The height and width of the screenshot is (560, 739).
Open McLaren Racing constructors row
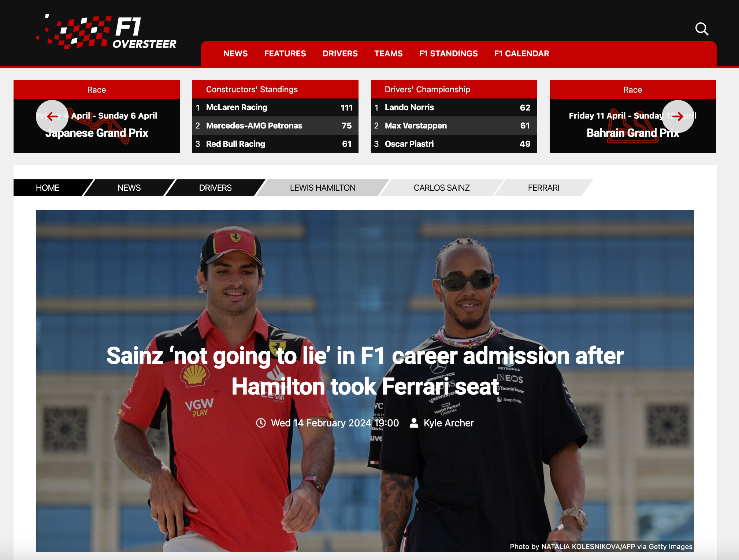click(275, 108)
